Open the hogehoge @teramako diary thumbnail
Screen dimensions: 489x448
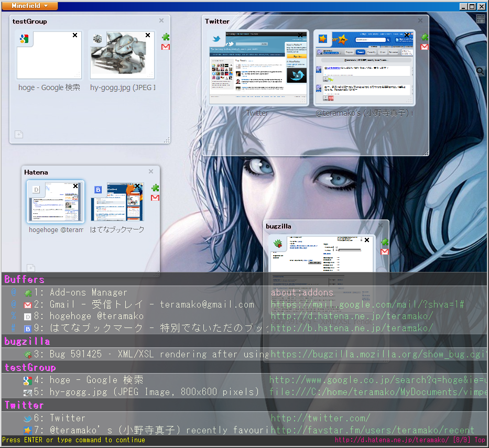click(x=56, y=202)
